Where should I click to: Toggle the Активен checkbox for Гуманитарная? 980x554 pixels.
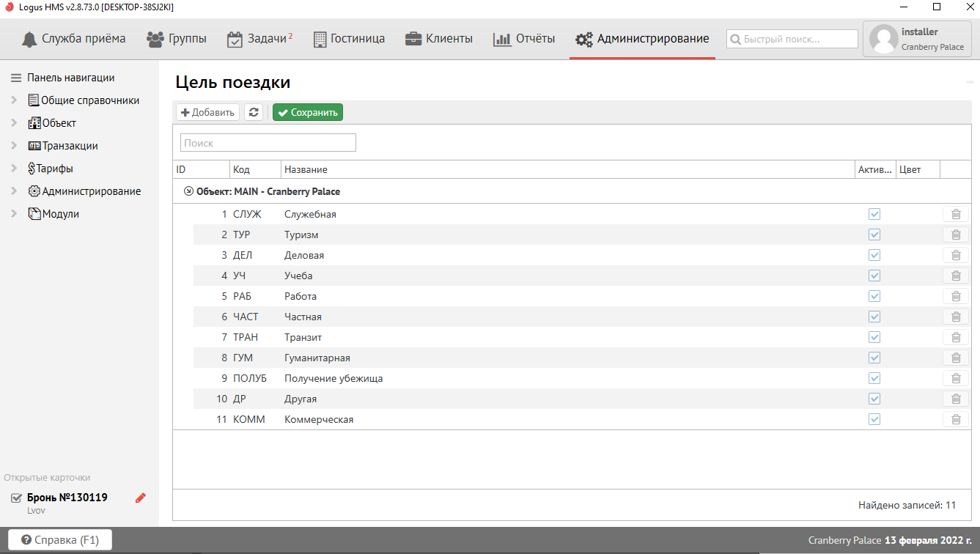click(874, 358)
